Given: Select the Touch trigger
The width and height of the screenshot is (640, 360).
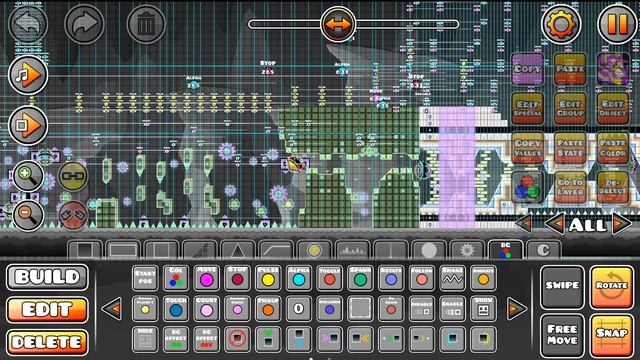Looking at the screenshot, I should point(176,308).
